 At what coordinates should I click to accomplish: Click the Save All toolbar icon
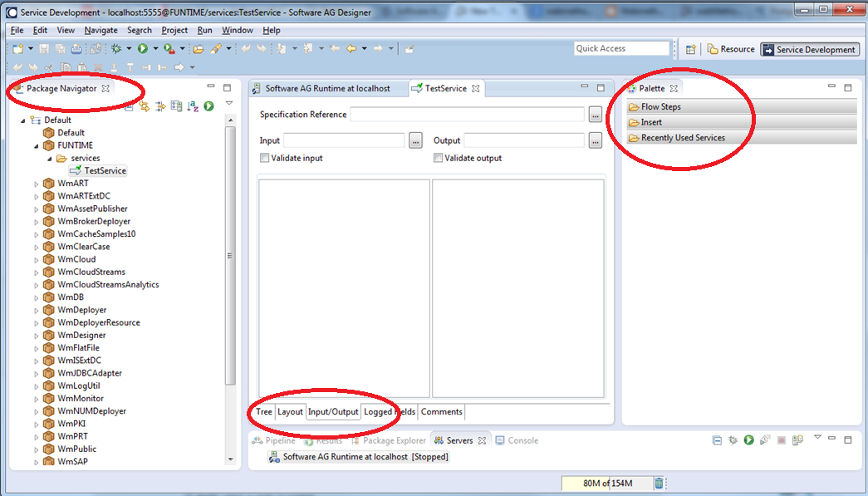click(x=61, y=49)
